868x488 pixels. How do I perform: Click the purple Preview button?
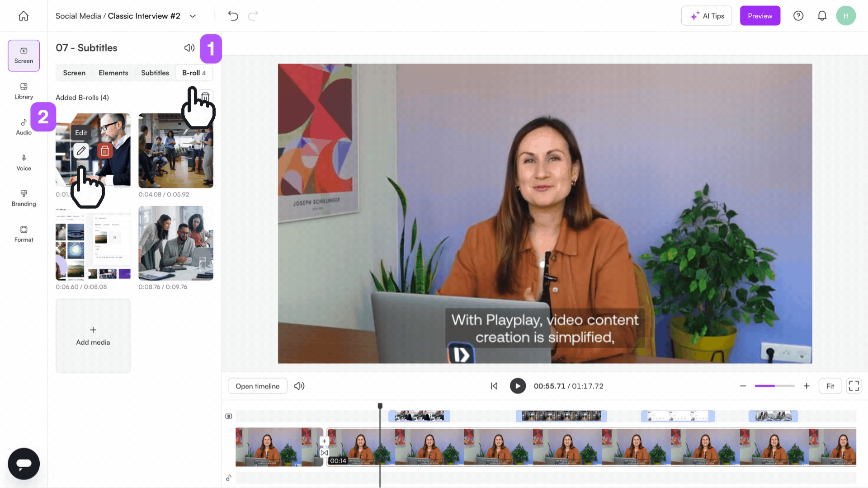pyautogui.click(x=760, y=16)
